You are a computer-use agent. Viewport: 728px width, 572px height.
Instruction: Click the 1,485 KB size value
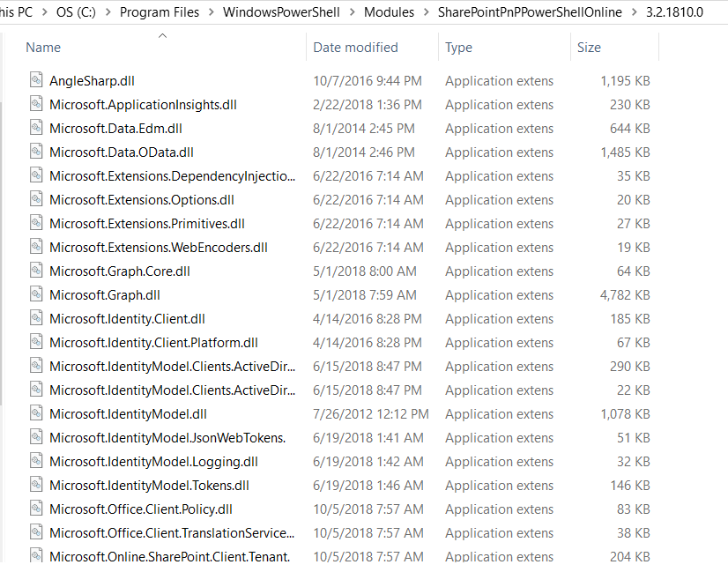tap(625, 152)
